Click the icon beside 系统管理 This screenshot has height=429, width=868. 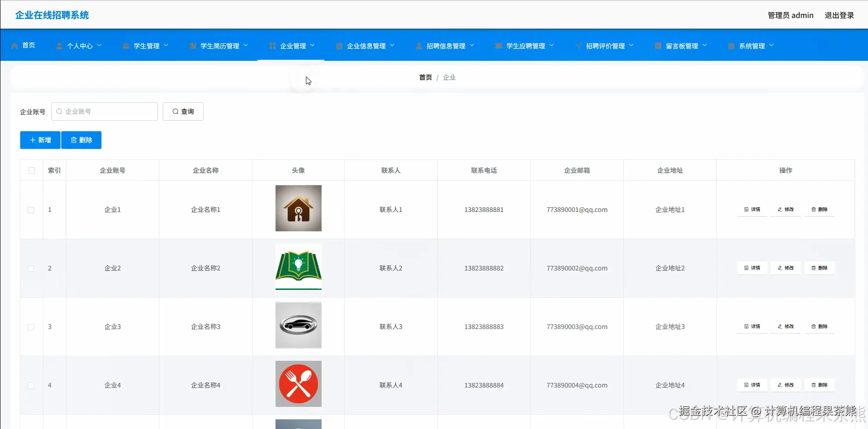(731, 46)
